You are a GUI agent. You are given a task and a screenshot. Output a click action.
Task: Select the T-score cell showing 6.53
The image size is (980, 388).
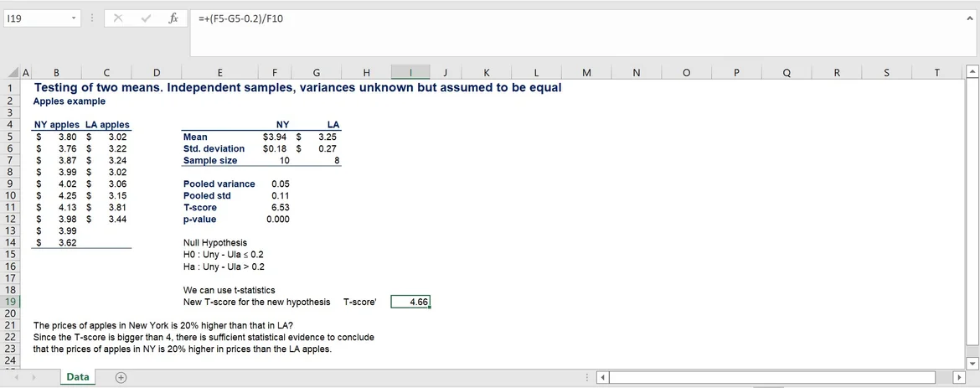pyautogui.click(x=275, y=207)
